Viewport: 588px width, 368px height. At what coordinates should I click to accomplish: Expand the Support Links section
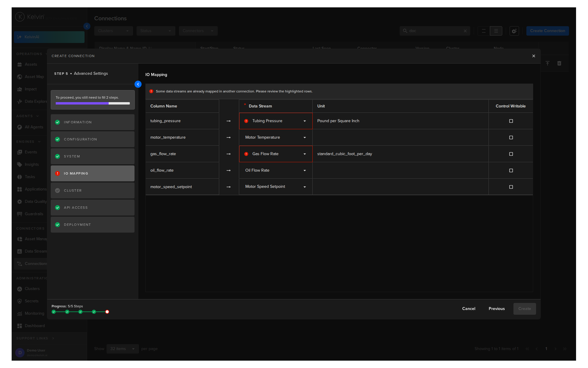click(35, 339)
